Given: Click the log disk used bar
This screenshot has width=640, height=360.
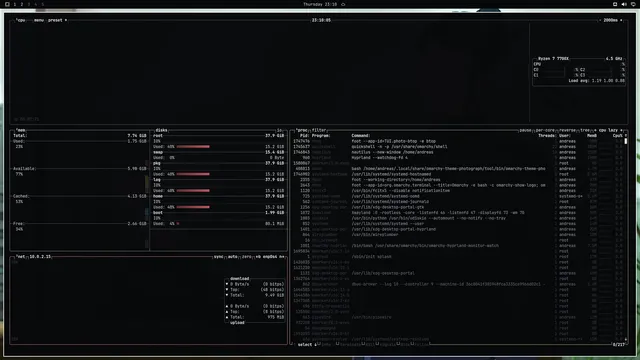Looking at the screenshot, I should (193, 191).
